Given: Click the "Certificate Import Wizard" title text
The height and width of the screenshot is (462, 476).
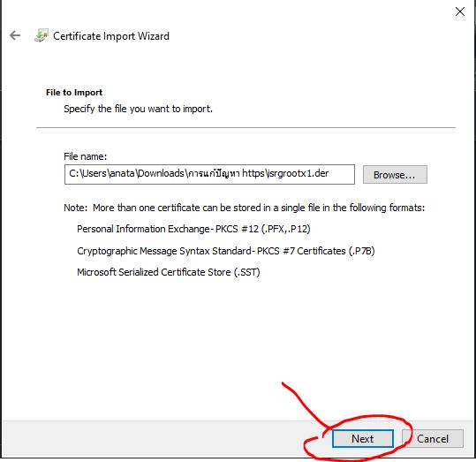Looking at the screenshot, I should click(111, 36).
